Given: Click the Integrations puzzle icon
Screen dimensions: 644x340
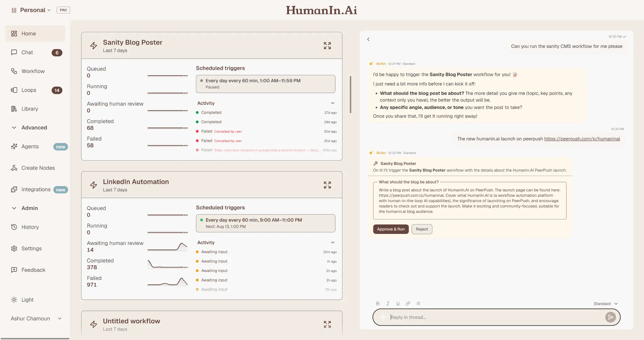Looking at the screenshot, I should tap(14, 190).
